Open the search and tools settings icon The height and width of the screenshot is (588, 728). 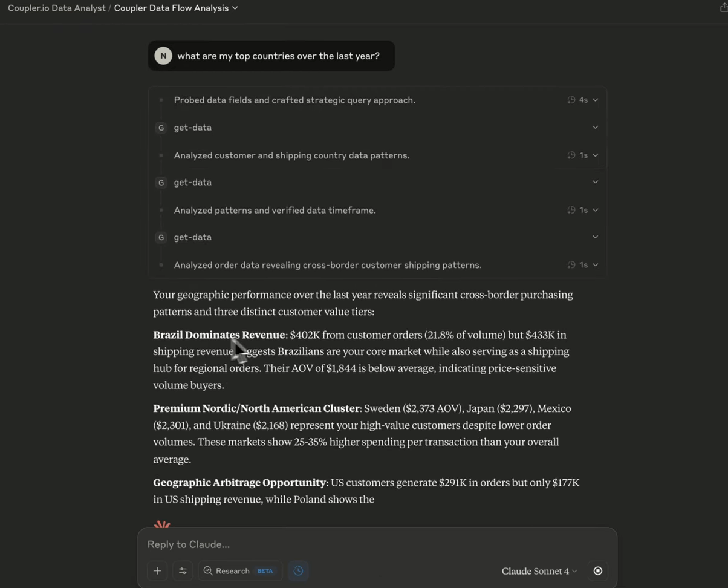click(x=183, y=571)
